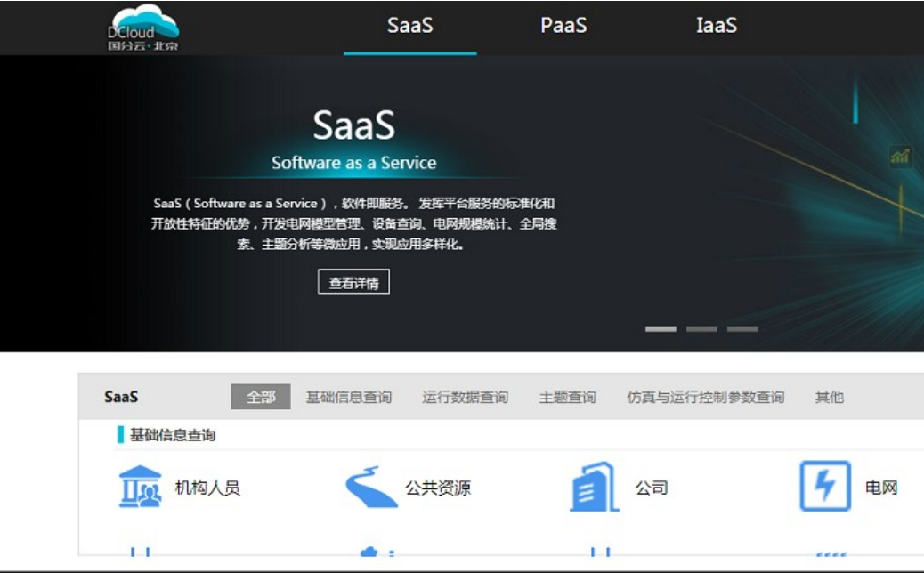Image resolution: width=924 pixels, height=573 pixels.
Task: Click the 公共资源 text label
Action: click(x=438, y=488)
